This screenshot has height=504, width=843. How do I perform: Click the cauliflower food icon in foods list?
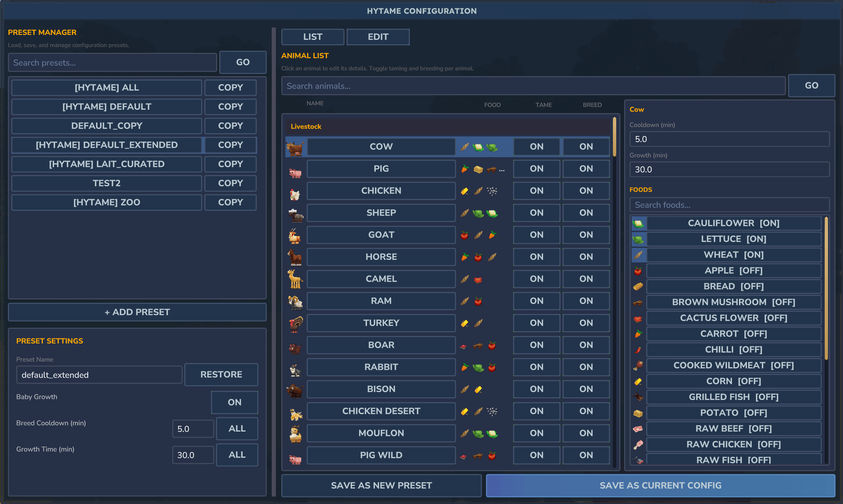[638, 224]
